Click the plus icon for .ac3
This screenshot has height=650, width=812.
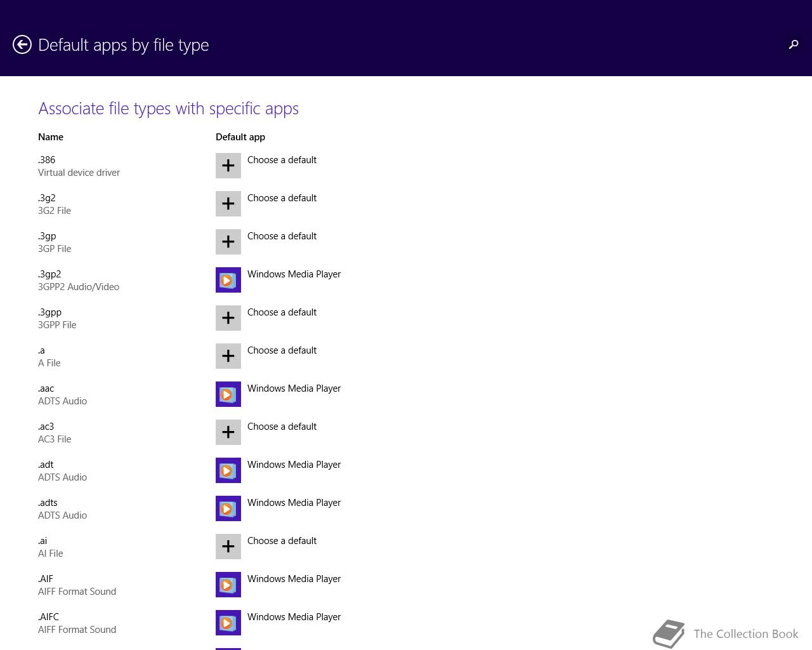point(228,432)
